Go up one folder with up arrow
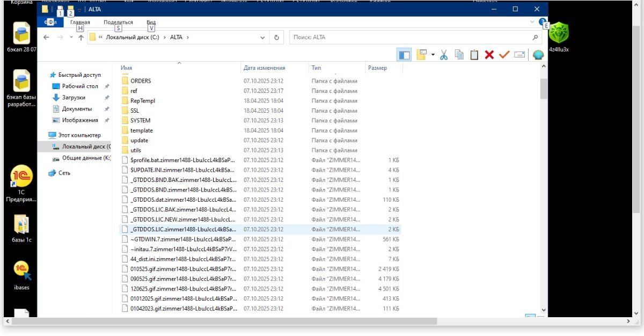The image size is (644, 336). [81, 38]
